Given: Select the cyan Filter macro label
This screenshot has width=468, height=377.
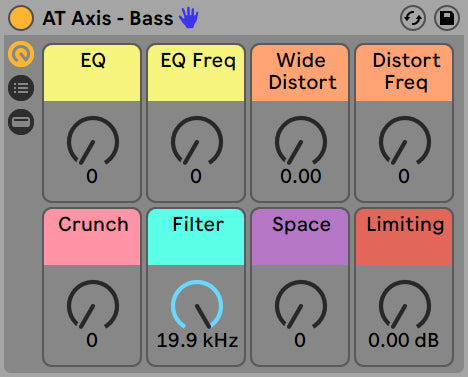Looking at the screenshot, I should [x=196, y=237].
